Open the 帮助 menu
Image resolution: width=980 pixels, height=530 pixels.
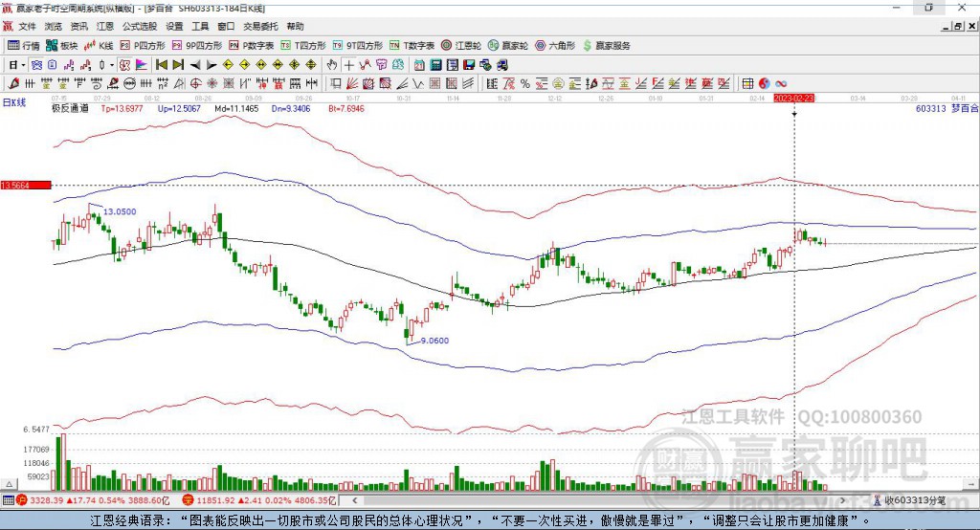[x=295, y=26]
